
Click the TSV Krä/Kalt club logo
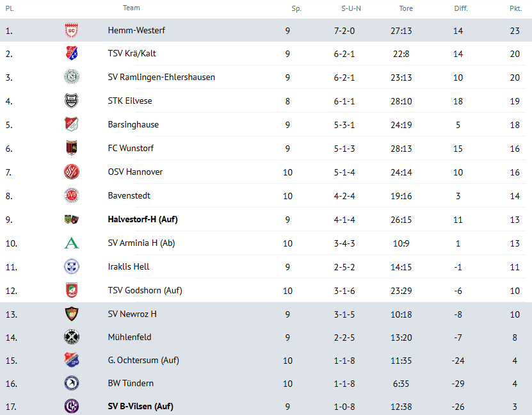coord(71,54)
